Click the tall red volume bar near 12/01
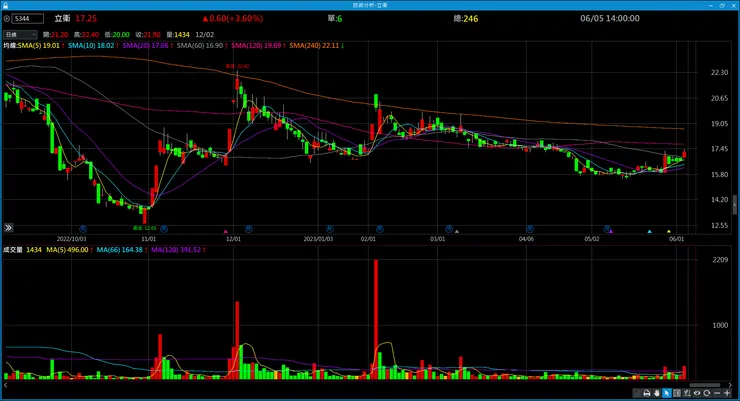 point(237,340)
